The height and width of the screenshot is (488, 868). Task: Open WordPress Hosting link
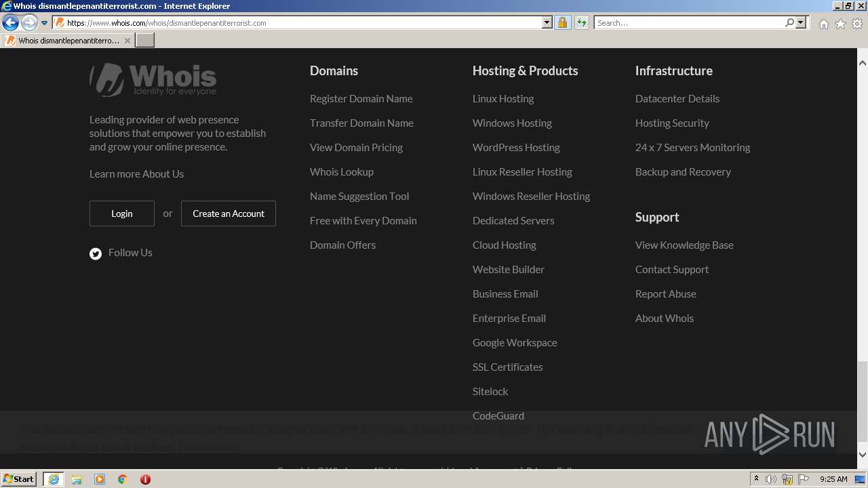pyautogui.click(x=516, y=147)
